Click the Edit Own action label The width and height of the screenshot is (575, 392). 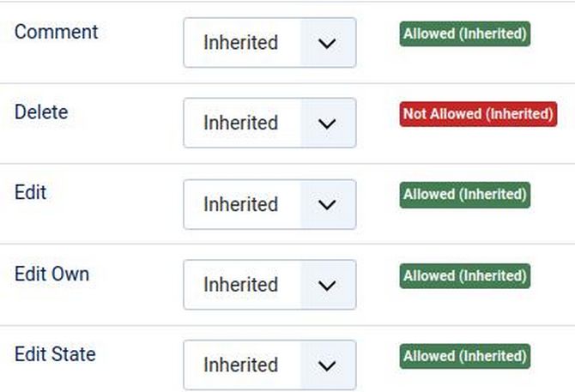click(52, 274)
